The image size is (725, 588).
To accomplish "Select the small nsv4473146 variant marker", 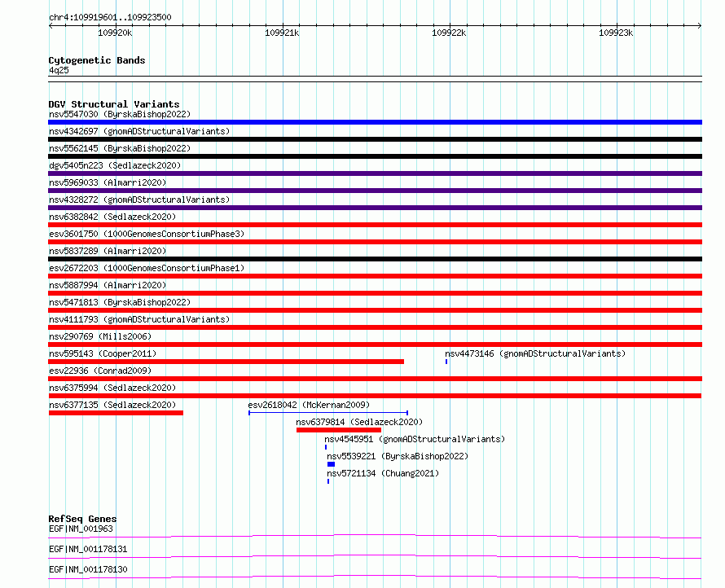I will (446, 362).
